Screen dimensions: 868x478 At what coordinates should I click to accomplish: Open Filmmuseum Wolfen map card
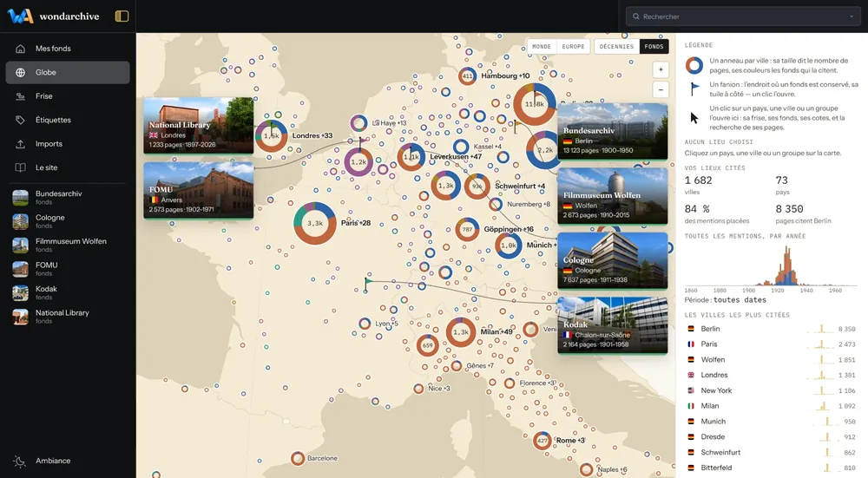pos(612,196)
